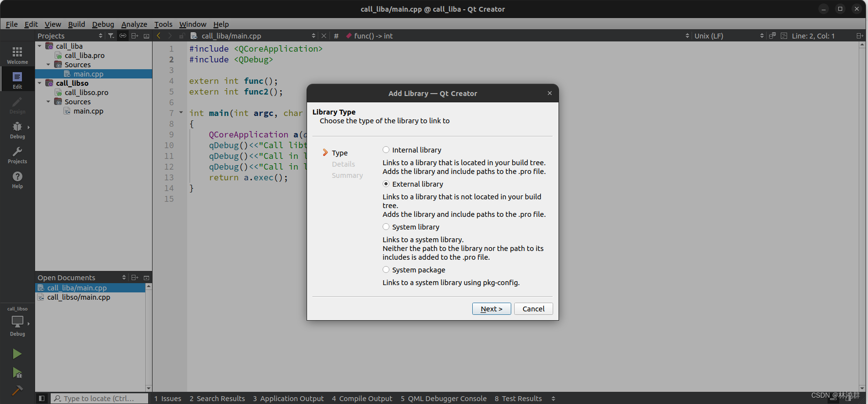Open the Help mode
Image resolution: width=868 pixels, height=404 pixels.
pos(17,179)
